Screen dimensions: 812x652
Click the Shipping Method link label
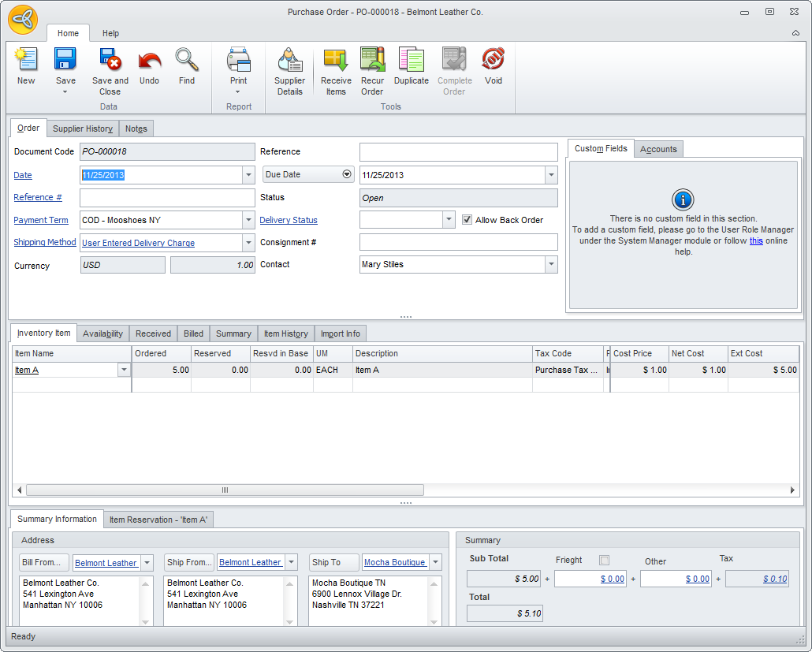tap(45, 242)
